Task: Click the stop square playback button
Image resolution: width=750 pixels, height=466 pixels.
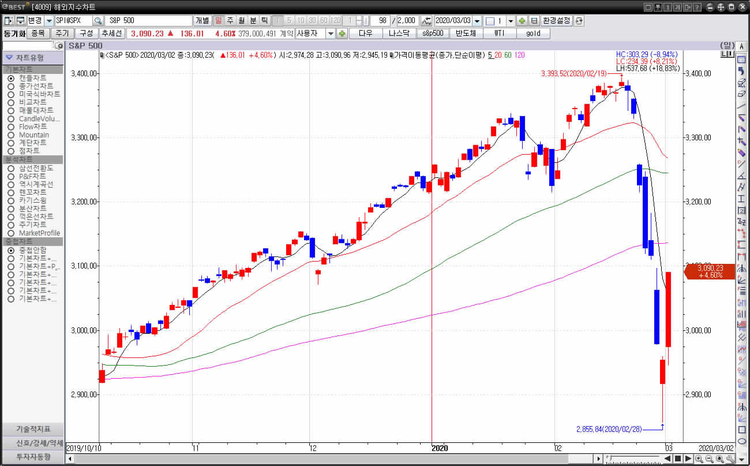Action: click(678, 459)
